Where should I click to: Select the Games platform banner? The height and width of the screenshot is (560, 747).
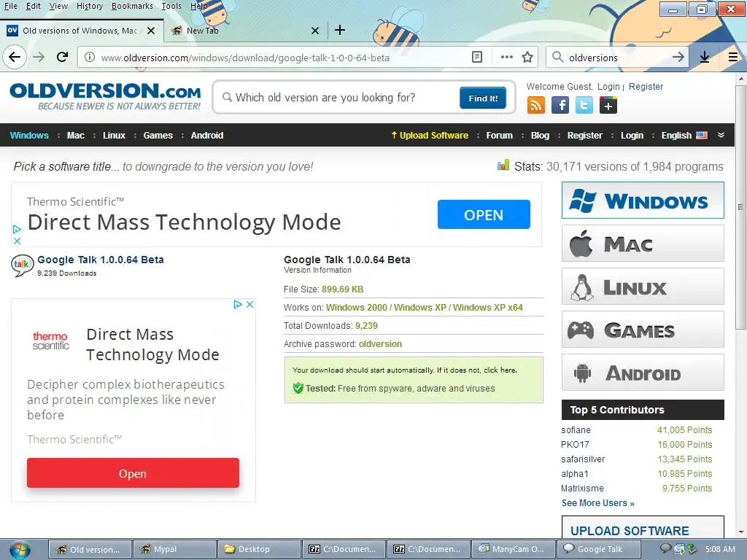tap(643, 330)
